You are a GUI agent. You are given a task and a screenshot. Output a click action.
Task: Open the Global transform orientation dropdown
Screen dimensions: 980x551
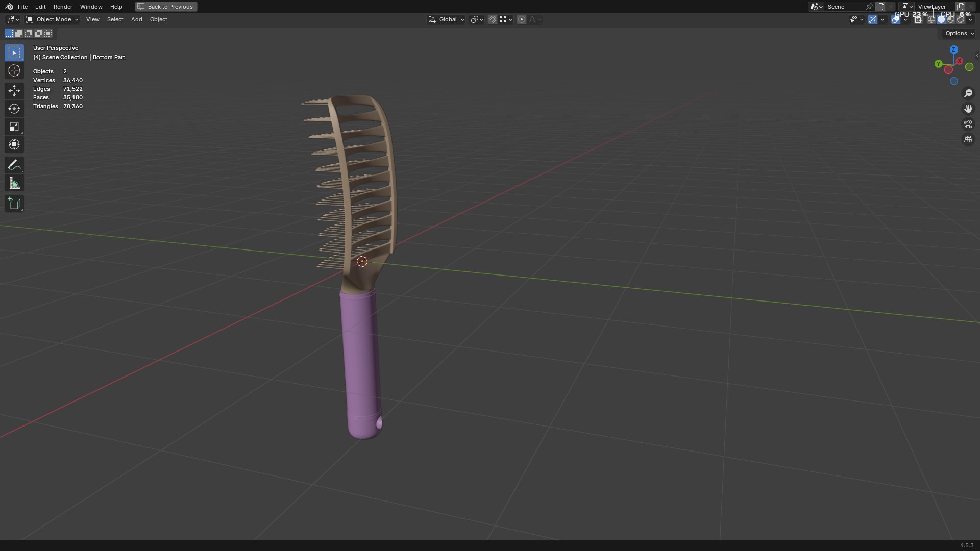coord(447,19)
